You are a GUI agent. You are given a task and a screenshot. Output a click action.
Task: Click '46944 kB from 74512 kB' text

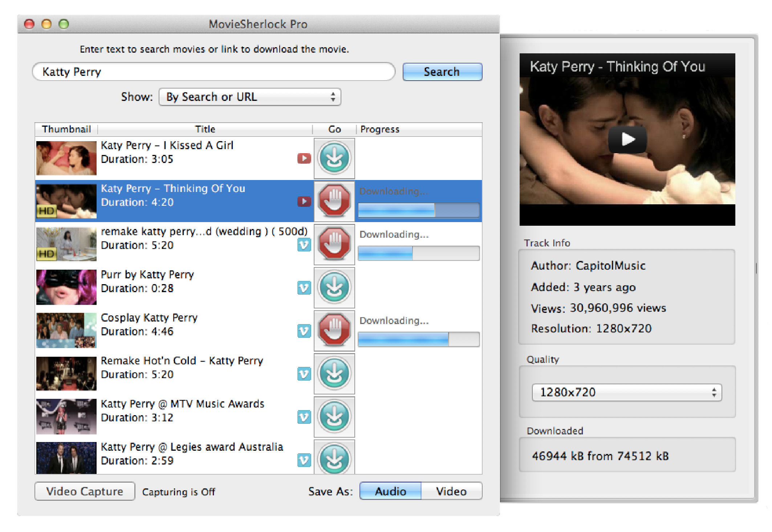click(600, 456)
